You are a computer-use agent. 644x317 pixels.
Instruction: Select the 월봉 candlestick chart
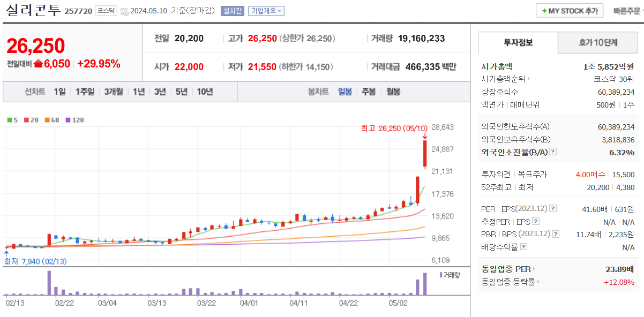tap(393, 92)
